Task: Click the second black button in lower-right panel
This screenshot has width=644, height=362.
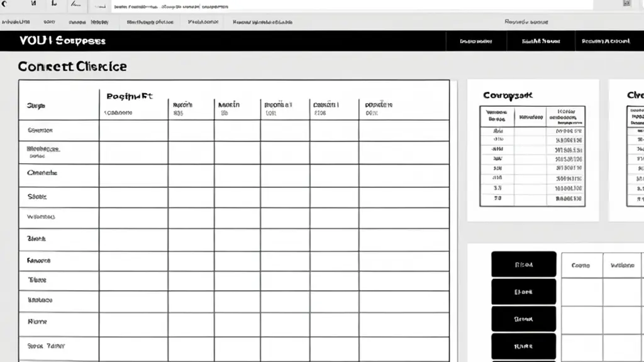Action: [x=524, y=292]
